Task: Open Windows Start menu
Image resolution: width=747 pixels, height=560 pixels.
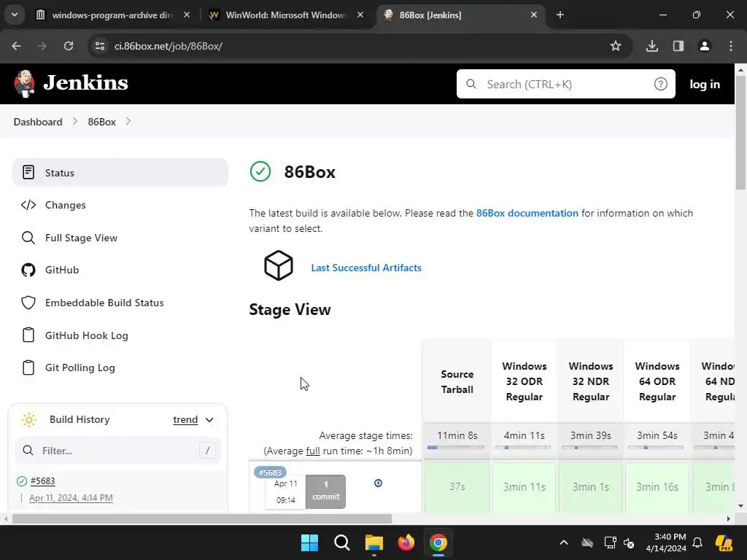Action: pos(309,542)
